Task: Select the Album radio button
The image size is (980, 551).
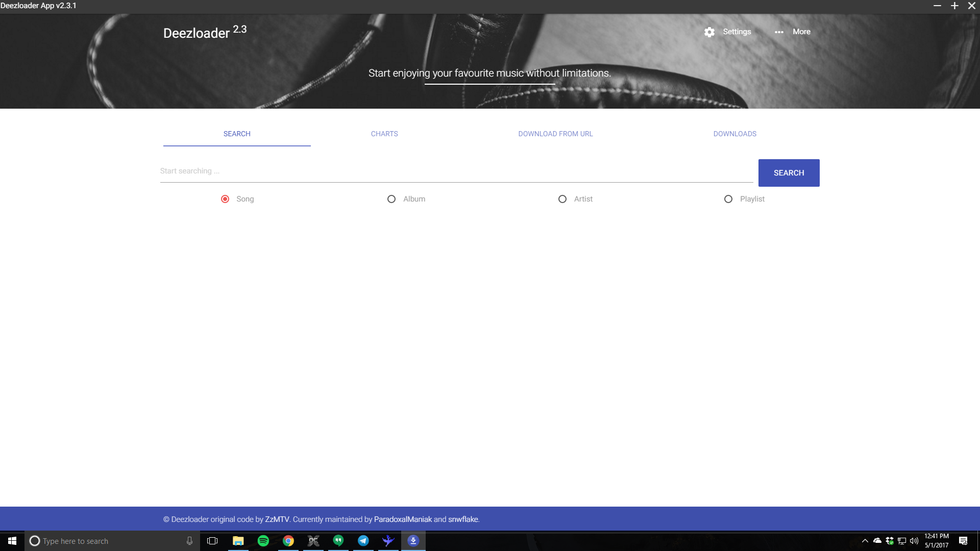Action: (391, 199)
